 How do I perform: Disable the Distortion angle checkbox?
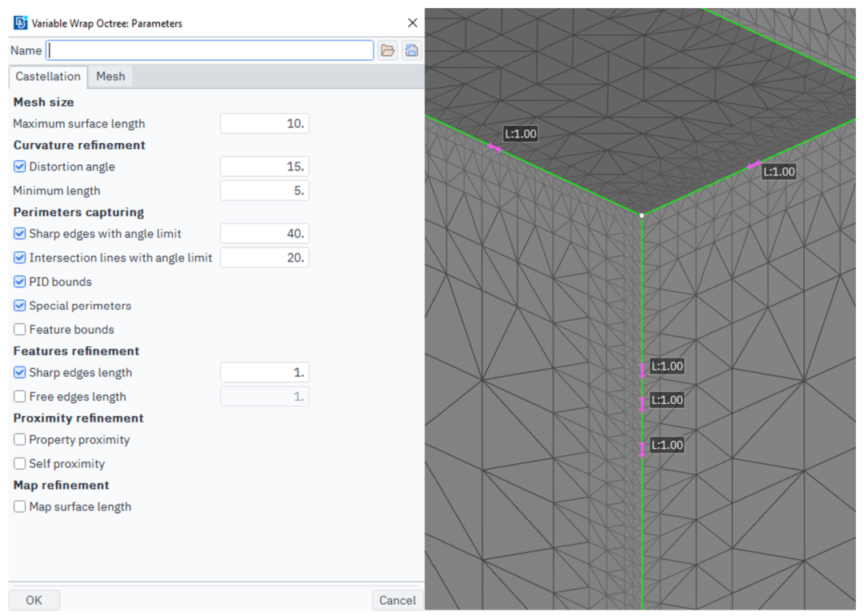click(20, 167)
